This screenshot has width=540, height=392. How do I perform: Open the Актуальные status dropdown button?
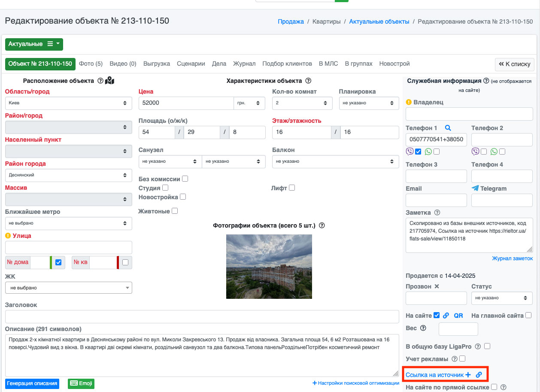[34, 44]
